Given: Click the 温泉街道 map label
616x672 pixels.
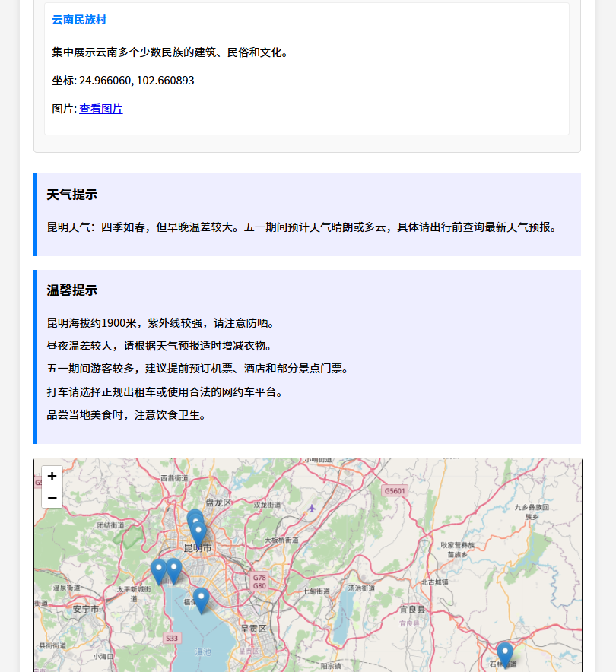Looking at the screenshot, I should (66, 588).
